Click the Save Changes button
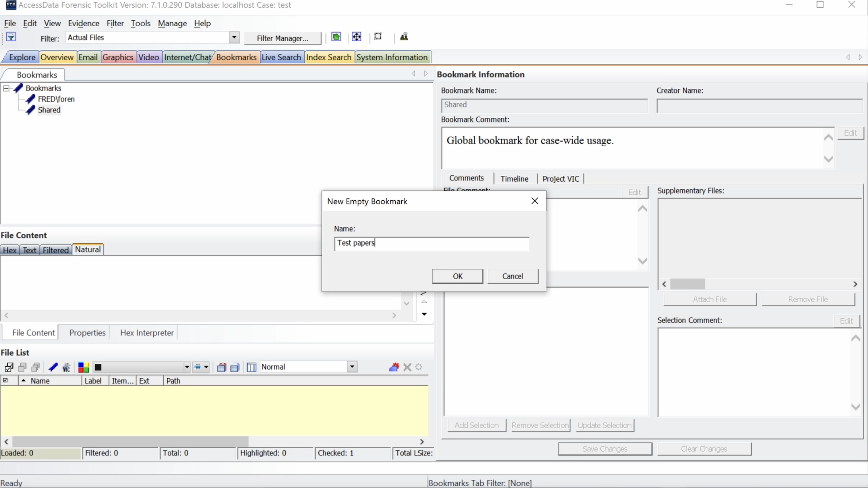The image size is (868, 488). (x=605, y=449)
